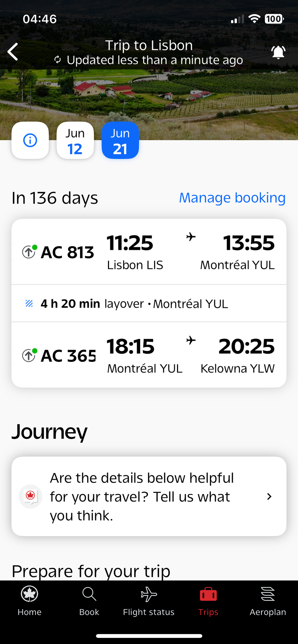The width and height of the screenshot is (298, 644).
Task: Open the Aeroplan icon
Action: pos(268,594)
